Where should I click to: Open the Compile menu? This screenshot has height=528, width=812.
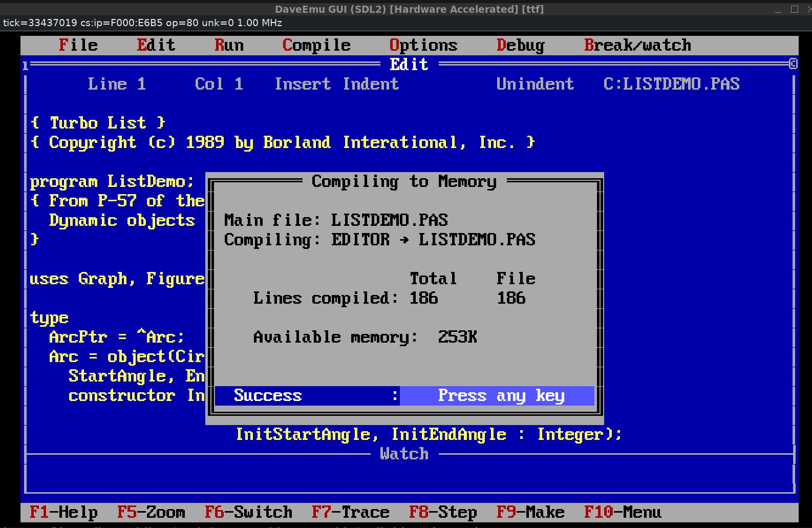click(316, 45)
